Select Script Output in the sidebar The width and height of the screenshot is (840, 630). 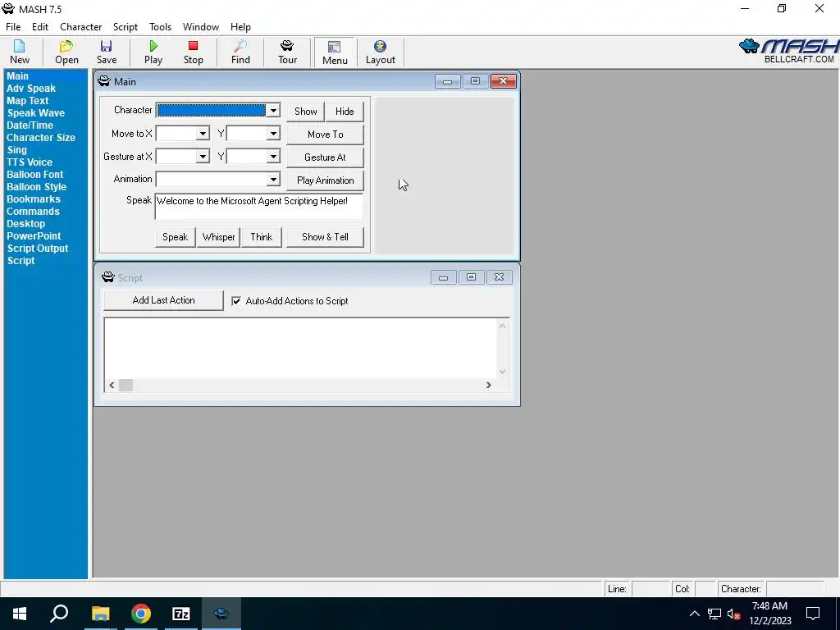click(38, 249)
